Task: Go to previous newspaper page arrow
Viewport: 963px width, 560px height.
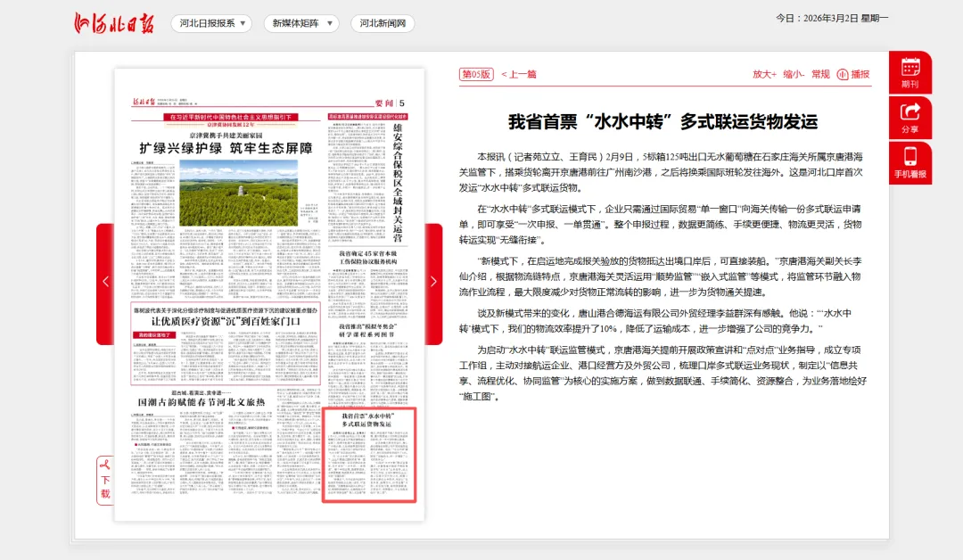Action: pos(105,282)
